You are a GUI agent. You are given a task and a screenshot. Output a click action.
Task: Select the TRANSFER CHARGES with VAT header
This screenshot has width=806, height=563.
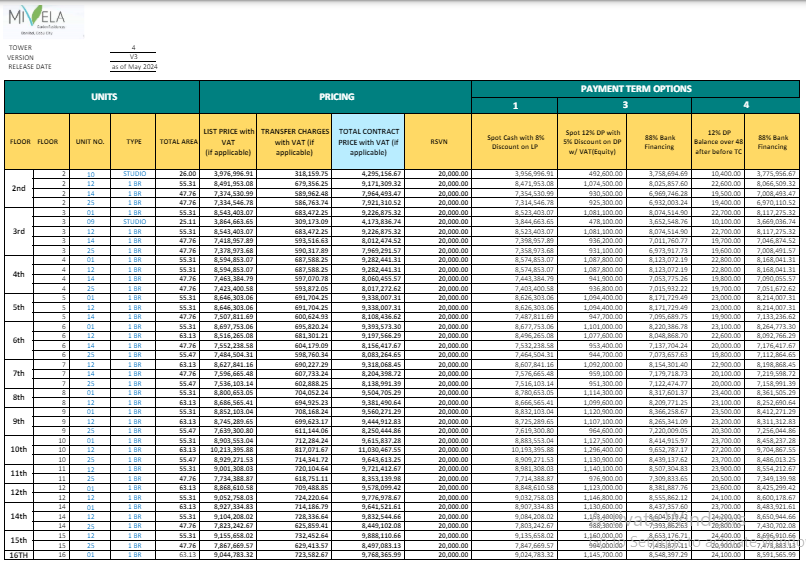pyautogui.click(x=294, y=142)
